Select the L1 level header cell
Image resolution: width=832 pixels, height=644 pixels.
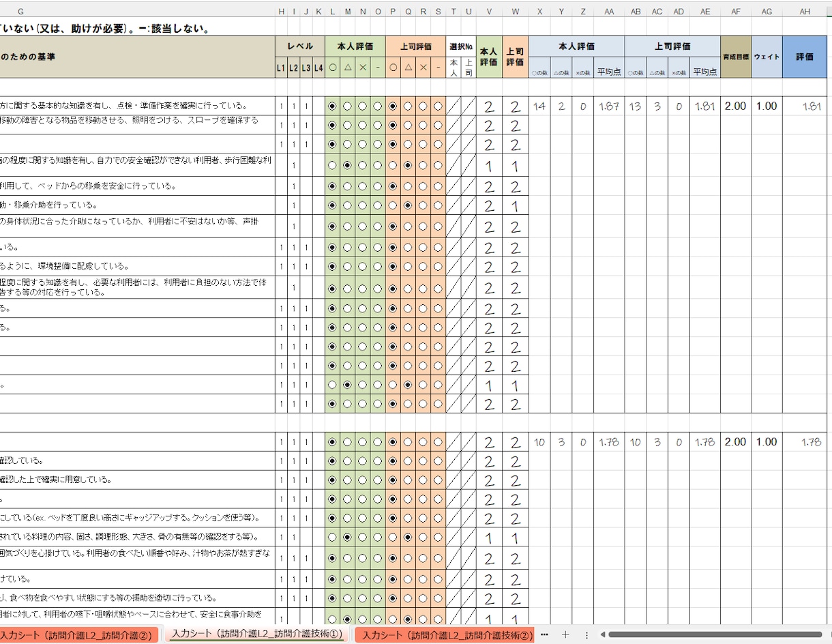(281, 68)
